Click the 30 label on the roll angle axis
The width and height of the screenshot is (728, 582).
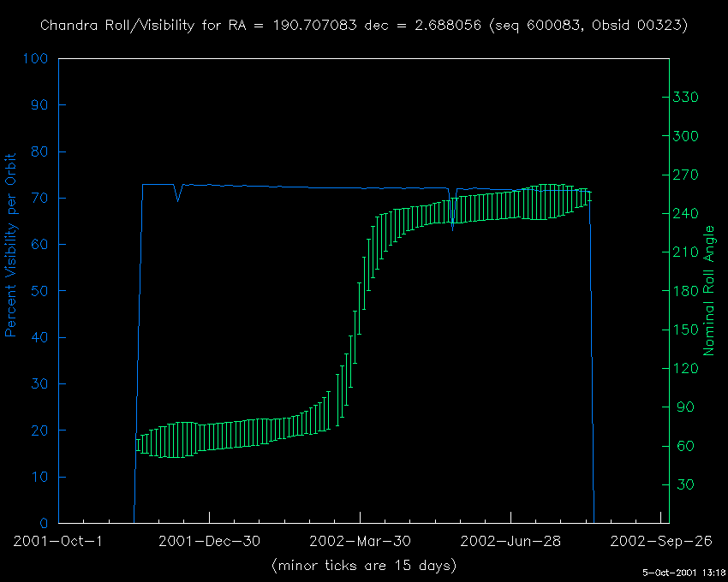click(x=683, y=484)
